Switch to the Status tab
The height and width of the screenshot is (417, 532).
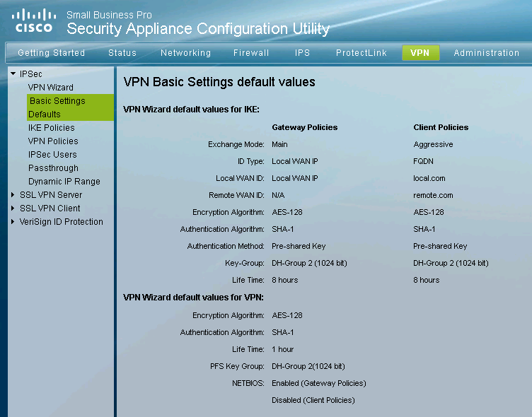122,53
